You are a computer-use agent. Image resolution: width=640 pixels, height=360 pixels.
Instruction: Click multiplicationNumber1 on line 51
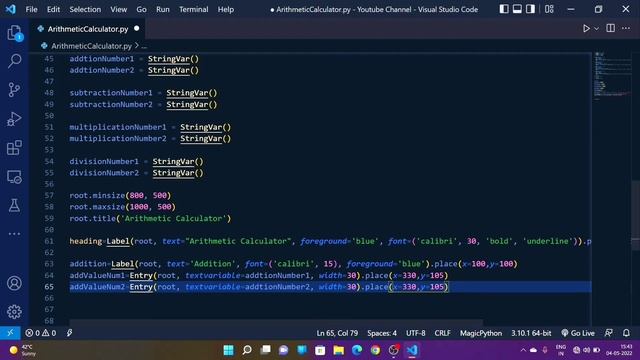click(x=118, y=127)
